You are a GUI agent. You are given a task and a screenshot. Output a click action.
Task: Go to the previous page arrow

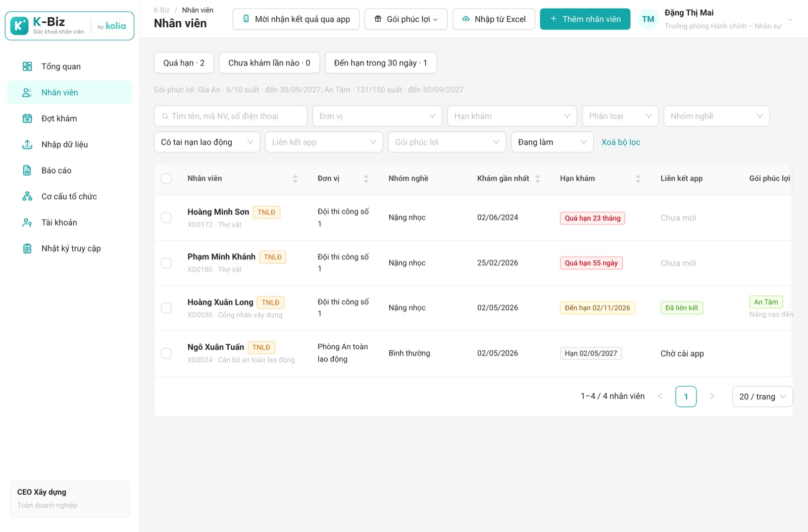coord(660,396)
